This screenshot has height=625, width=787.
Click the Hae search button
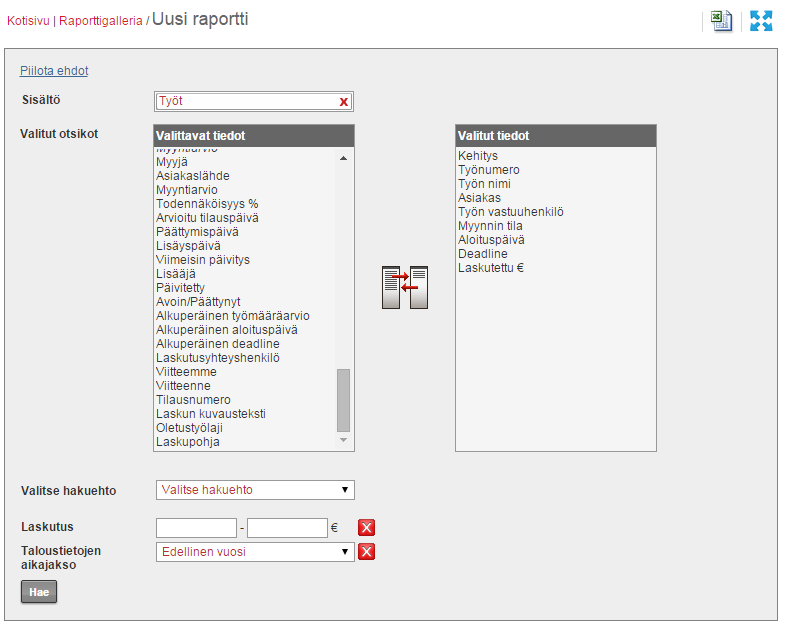(x=39, y=592)
